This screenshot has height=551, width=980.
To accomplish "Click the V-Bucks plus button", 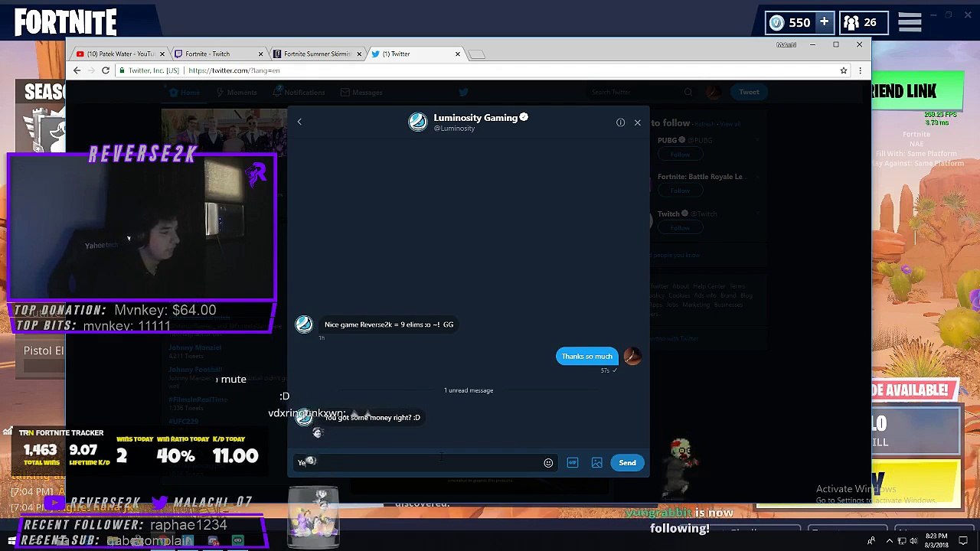I will 824,23.
